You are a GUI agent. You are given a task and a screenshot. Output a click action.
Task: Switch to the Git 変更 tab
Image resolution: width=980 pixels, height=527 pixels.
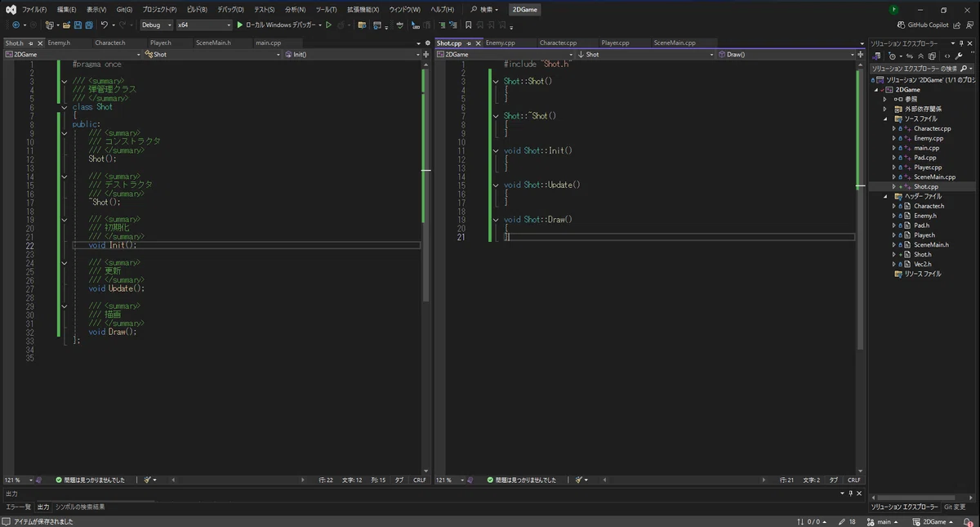click(955, 507)
